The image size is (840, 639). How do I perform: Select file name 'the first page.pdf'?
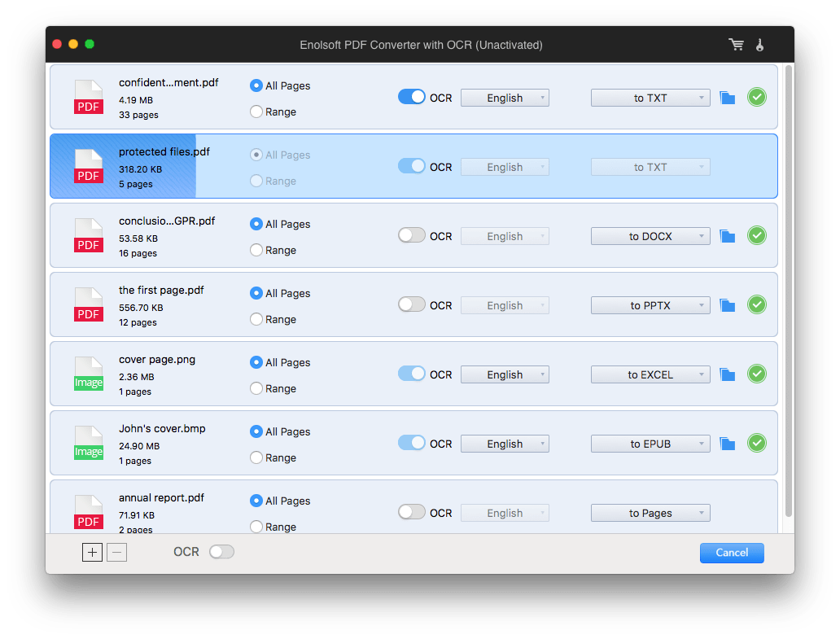pos(161,290)
